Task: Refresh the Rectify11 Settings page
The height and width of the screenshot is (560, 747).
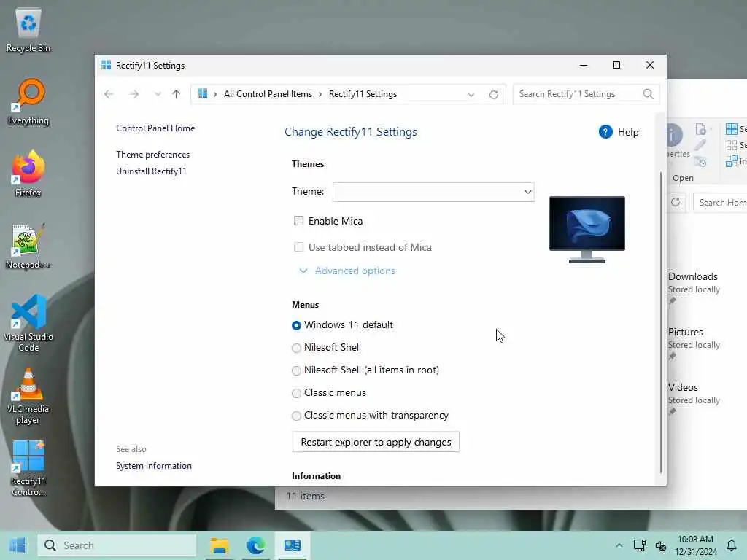Action: click(494, 94)
